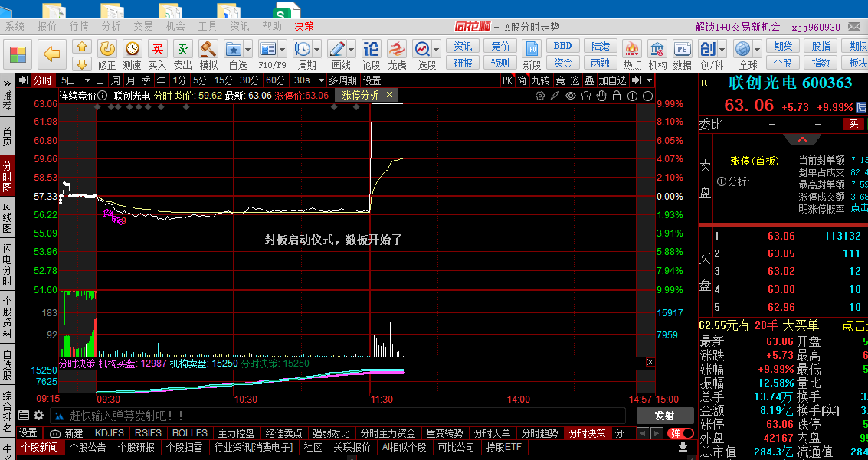Launch the 测速 speed test clock icon
The width and height of the screenshot is (868, 460).
(x=132, y=55)
